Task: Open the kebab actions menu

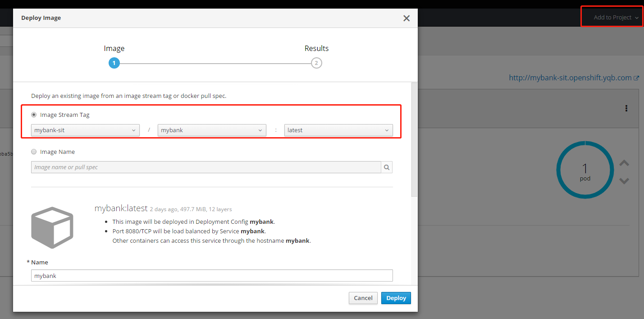Action: tap(626, 108)
